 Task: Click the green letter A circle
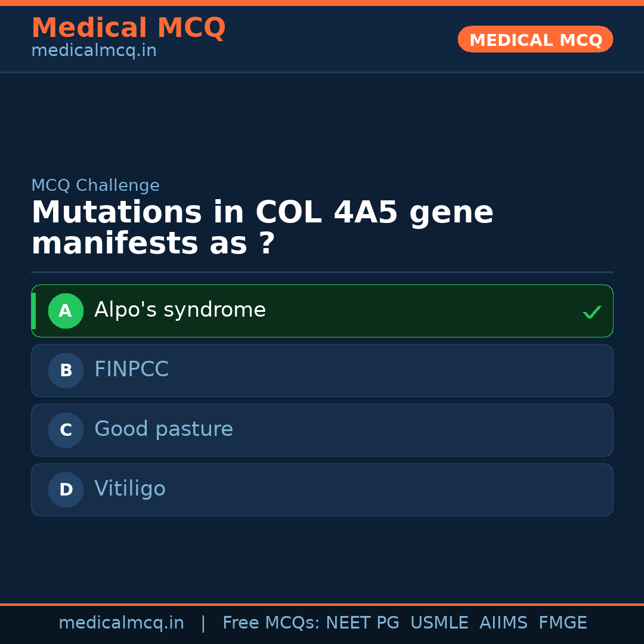tap(66, 311)
